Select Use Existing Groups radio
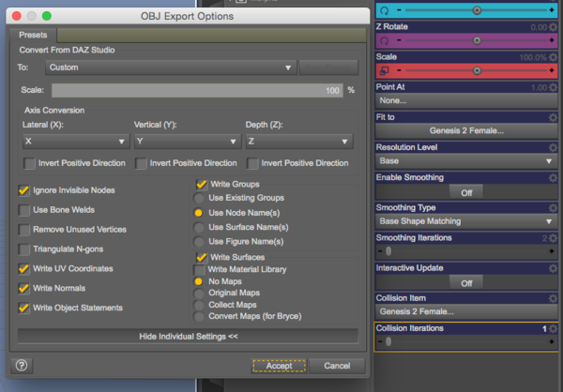The width and height of the screenshot is (563, 392). 199,198
